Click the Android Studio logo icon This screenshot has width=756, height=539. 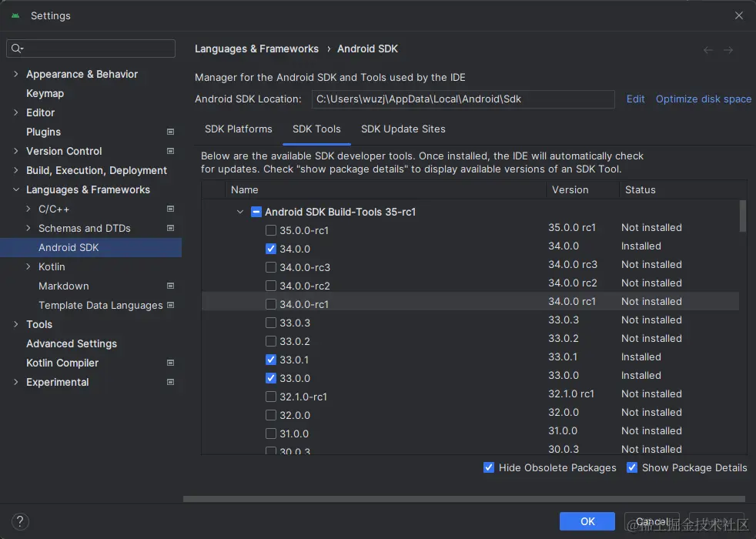(x=15, y=15)
